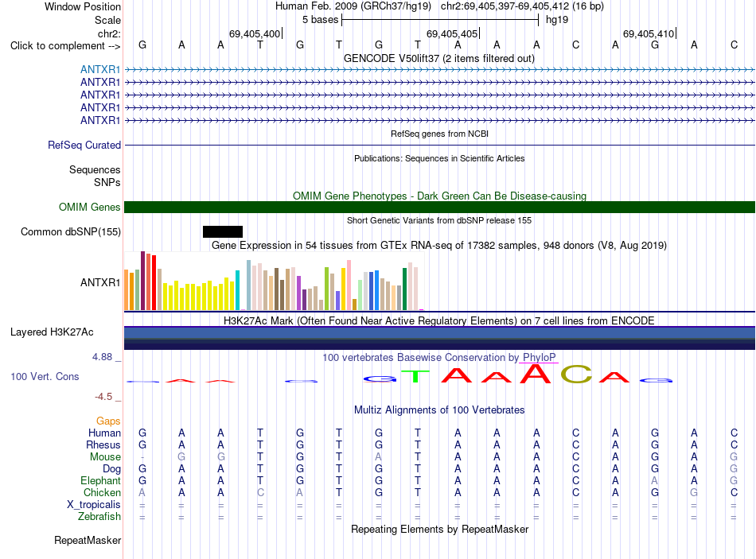Click the leading dash in Mouse alignment row

(142, 457)
